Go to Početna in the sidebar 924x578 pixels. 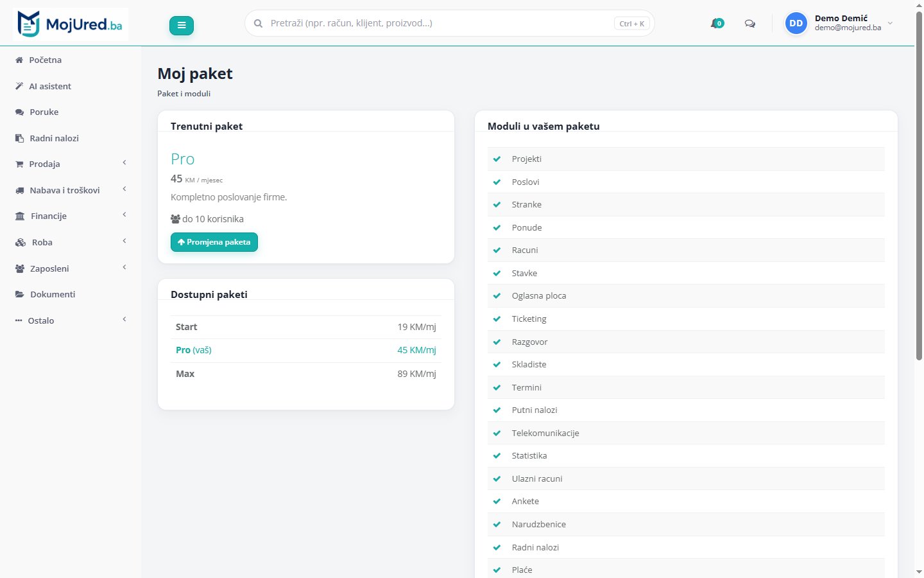click(x=71, y=60)
